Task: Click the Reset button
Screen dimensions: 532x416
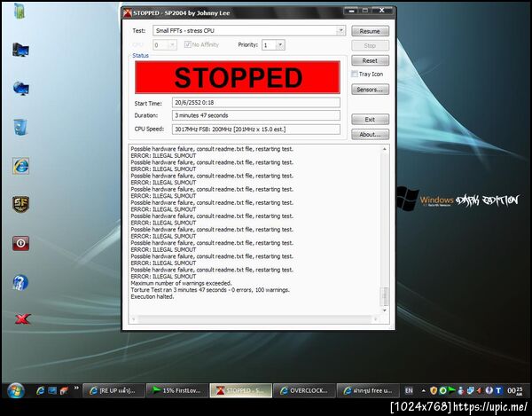Action: point(370,60)
